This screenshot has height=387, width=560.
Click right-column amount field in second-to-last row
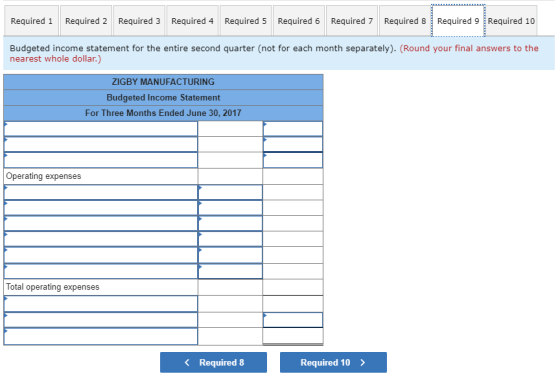tap(293, 320)
